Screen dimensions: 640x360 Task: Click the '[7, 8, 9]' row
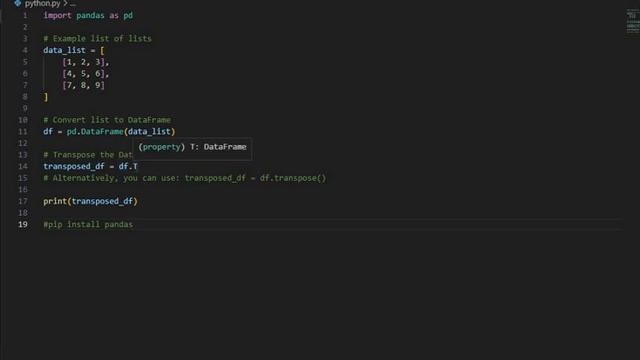(83, 85)
